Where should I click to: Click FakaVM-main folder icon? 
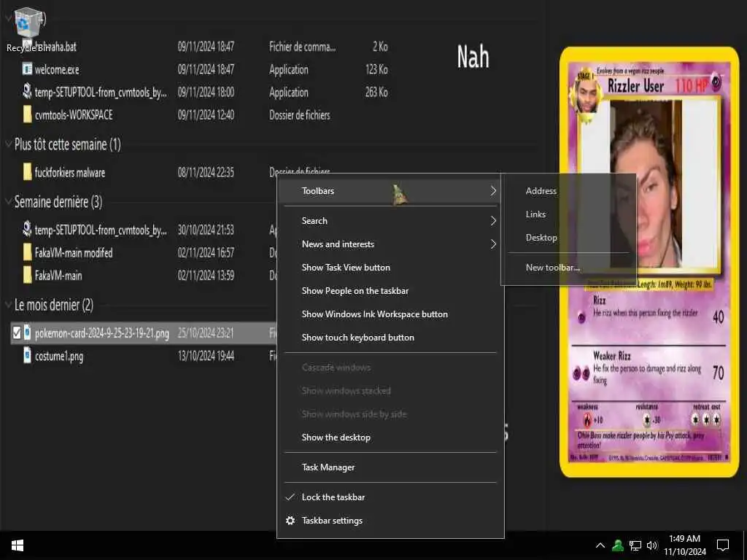(x=28, y=275)
